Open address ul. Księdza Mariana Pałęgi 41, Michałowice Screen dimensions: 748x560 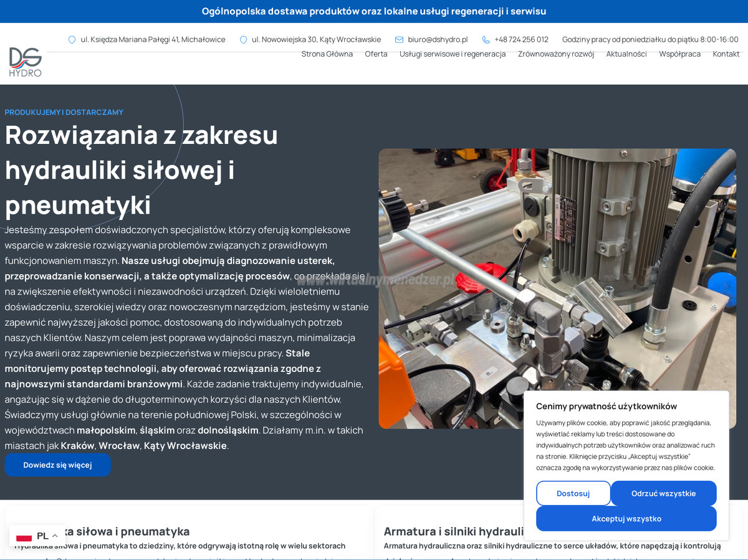[153, 39]
